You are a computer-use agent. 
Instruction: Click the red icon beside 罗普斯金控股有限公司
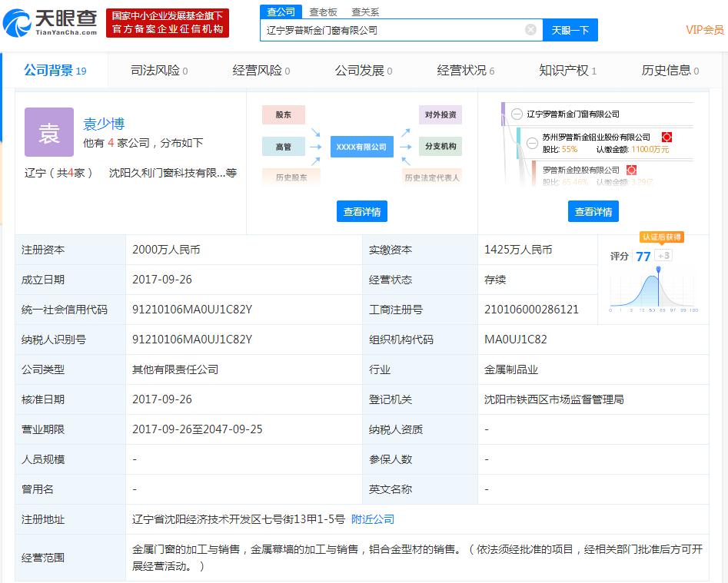tap(631, 171)
